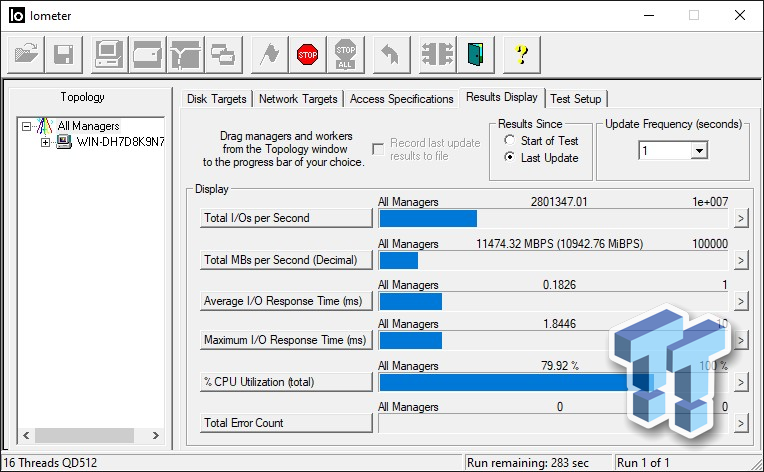Open arrow for Maximum I/O Response Time
This screenshot has width=764, height=472.
click(x=741, y=340)
